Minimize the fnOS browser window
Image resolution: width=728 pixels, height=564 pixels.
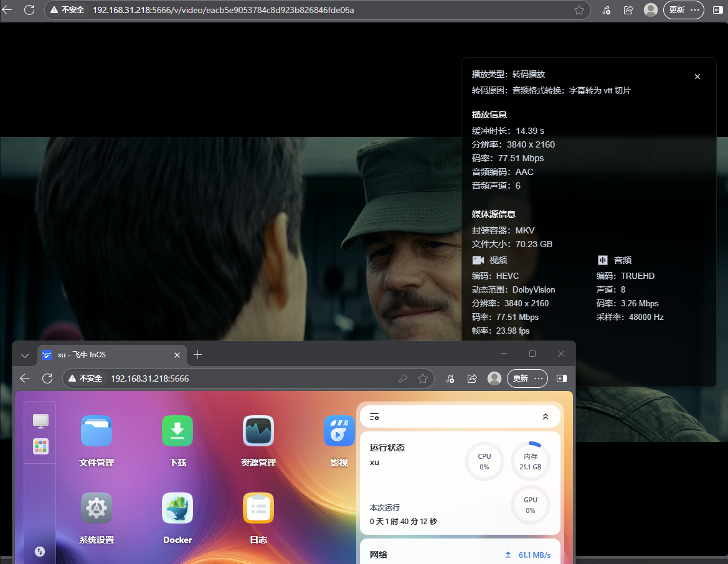pyautogui.click(x=504, y=354)
